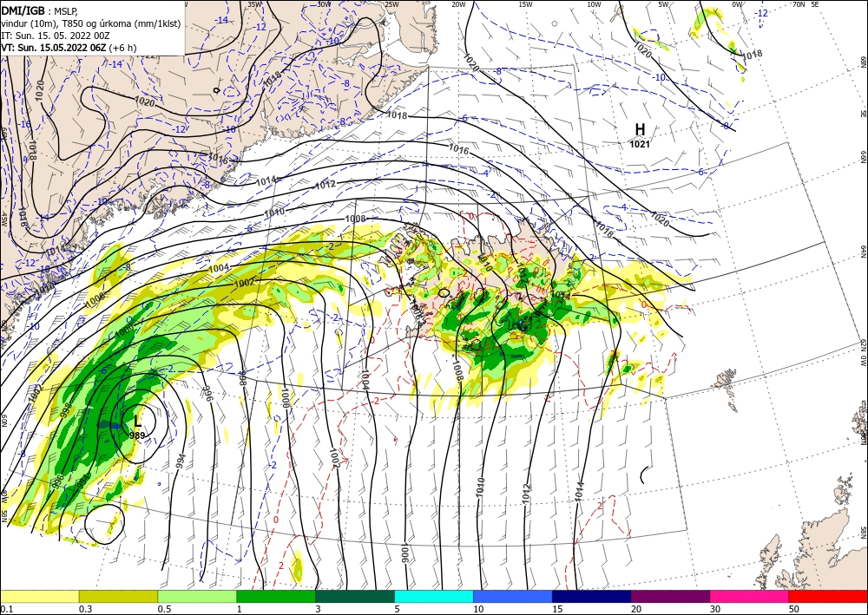
Task: Click the legend value 15
Action: coord(557,609)
